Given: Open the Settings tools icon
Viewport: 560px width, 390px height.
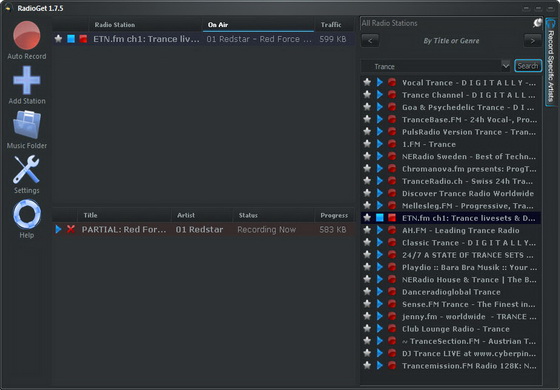Looking at the screenshot, I should click(26, 169).
